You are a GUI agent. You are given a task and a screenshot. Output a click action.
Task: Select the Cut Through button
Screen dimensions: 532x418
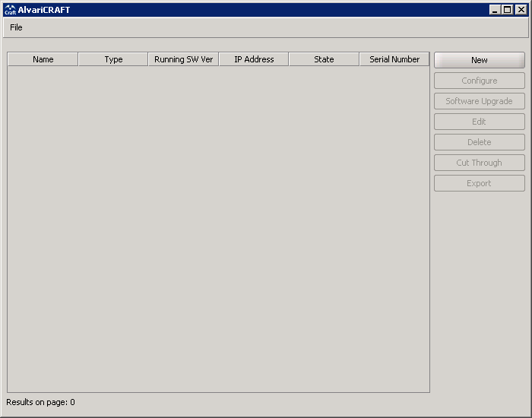tap(479, 163)
